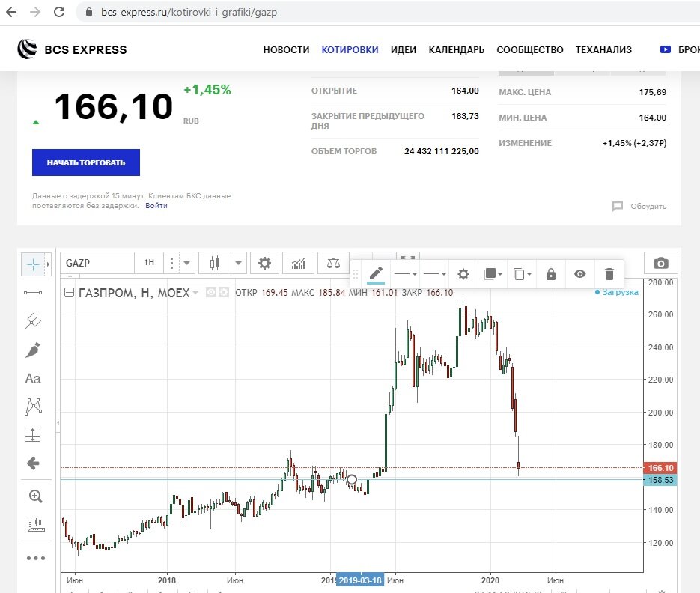Open the ГАЗПРОМ series dropdown arrow
The width and height of the screenshot is (700, 593).
(195, 293)
